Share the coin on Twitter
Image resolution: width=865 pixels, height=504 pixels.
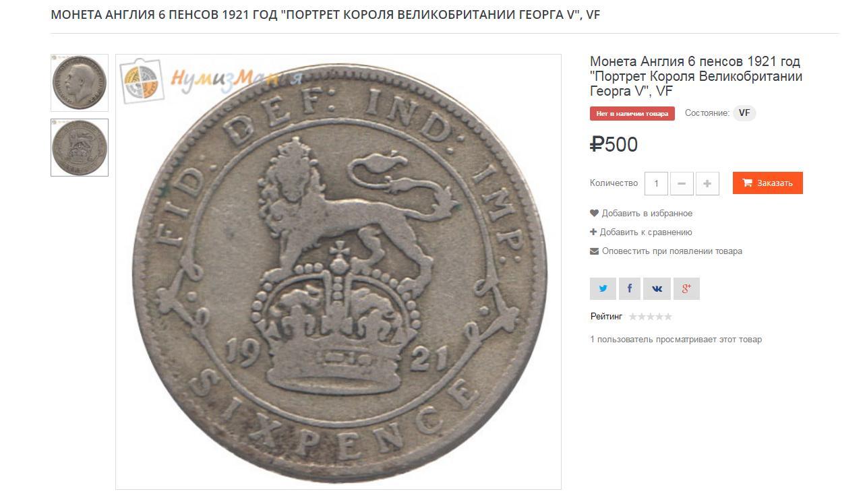pyautogui.click(x=603, y=288)
